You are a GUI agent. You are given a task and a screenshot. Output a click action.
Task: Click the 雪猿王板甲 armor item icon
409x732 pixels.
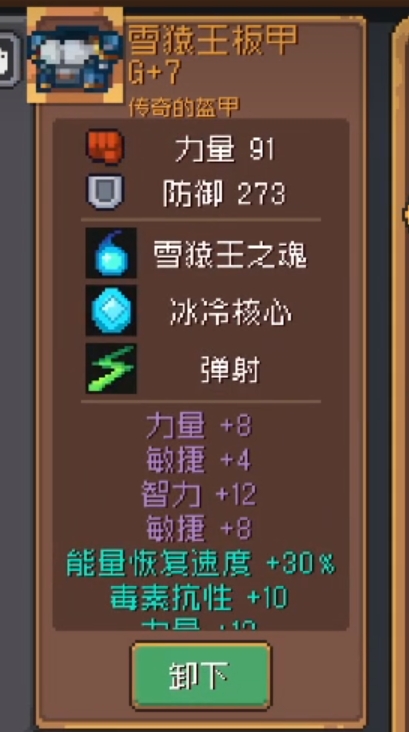tap(75, 55)
